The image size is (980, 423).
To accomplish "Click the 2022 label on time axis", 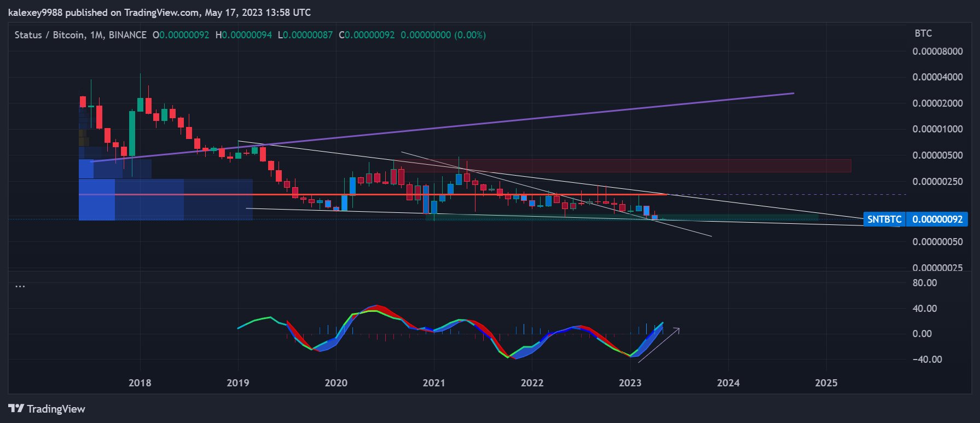I will [532, 383].
